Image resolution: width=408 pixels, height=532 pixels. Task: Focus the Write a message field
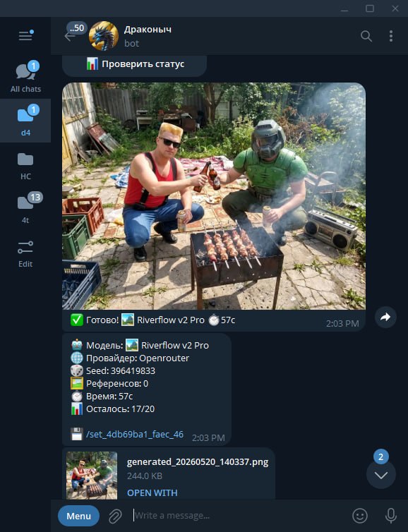tap(238, 516)
